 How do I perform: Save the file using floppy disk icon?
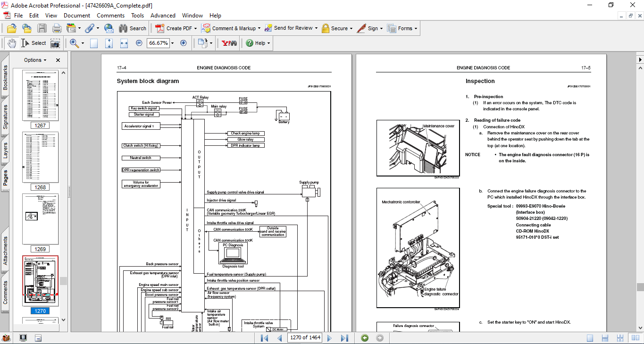(x=42, y=28)
